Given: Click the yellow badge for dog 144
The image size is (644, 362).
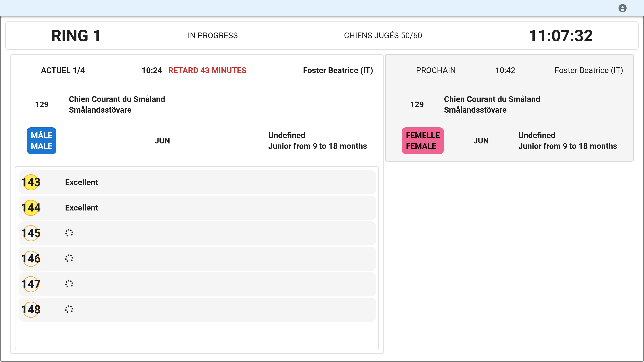Looking at the screenshot, I should coord(31,208).
